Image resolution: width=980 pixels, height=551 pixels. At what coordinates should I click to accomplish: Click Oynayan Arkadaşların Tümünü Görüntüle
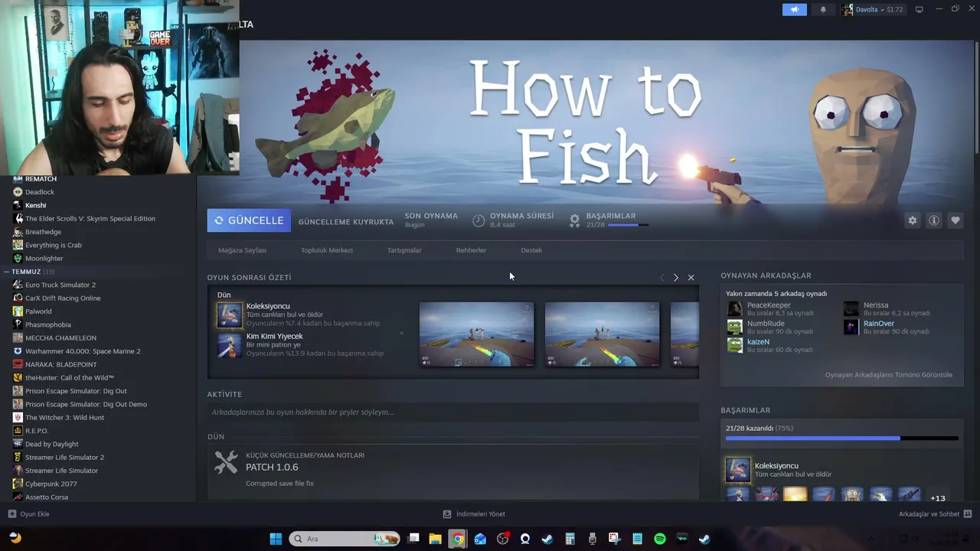click(x=888, y=375)
